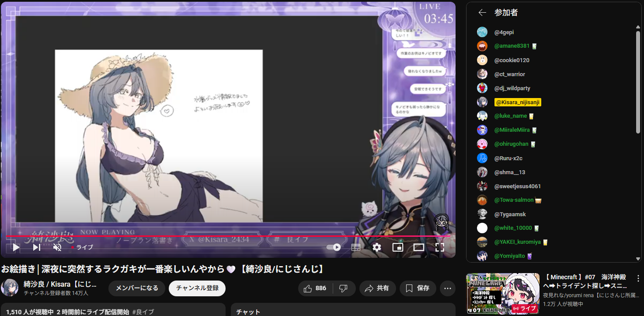644x316 pixels.
Task: Seek on the red progress bar
Action: pyautogui.click(x=228, y=236)
